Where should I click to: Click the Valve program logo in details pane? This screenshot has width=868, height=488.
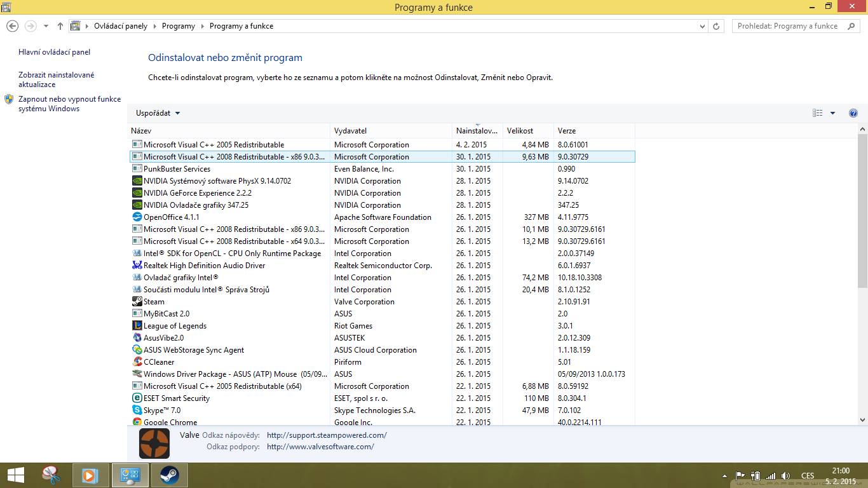154,443
